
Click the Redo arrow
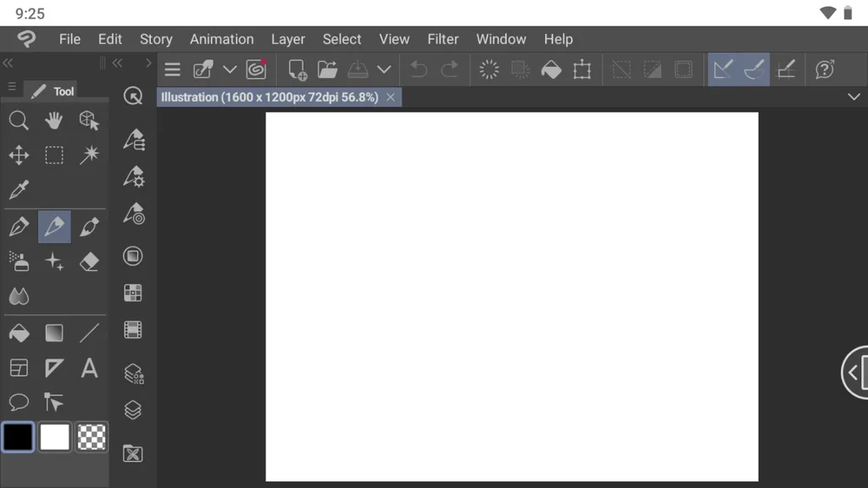(449, 69)
